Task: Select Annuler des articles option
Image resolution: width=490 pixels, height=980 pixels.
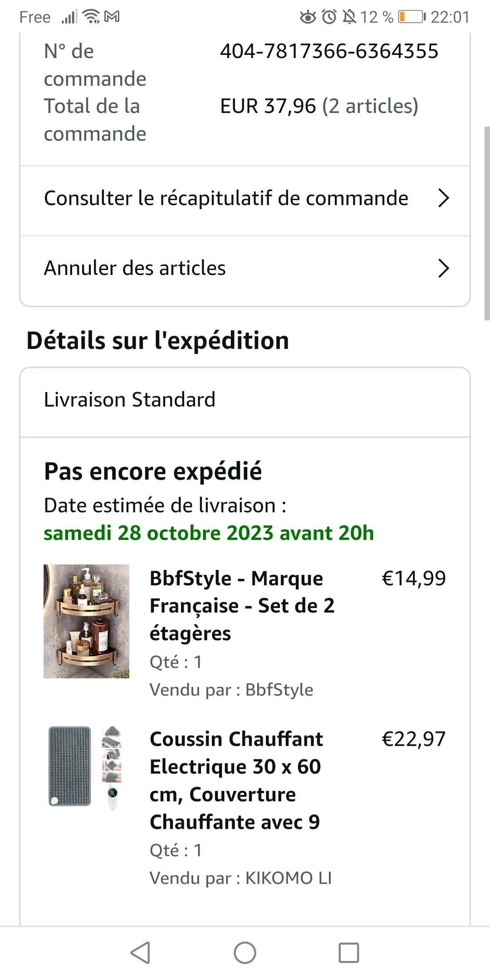Action: (x=135, y=268)
